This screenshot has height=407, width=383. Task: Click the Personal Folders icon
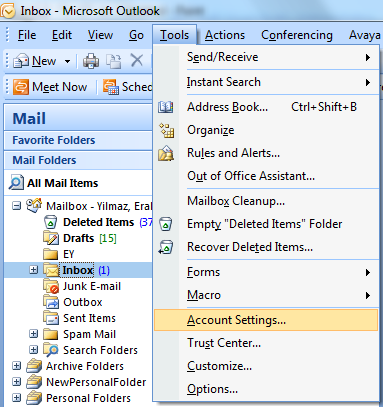pos(34,398)
